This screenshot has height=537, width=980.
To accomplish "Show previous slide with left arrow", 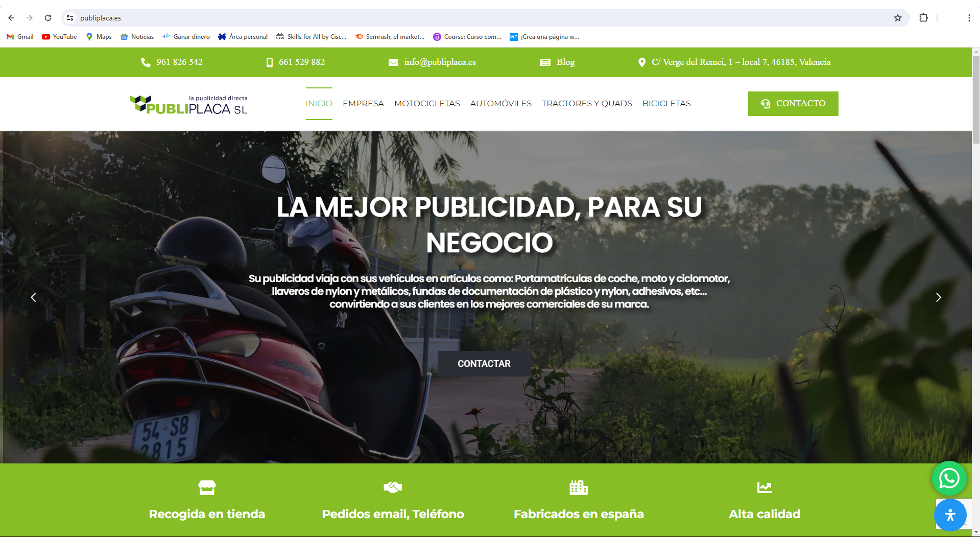I will [x=33, y=297].
